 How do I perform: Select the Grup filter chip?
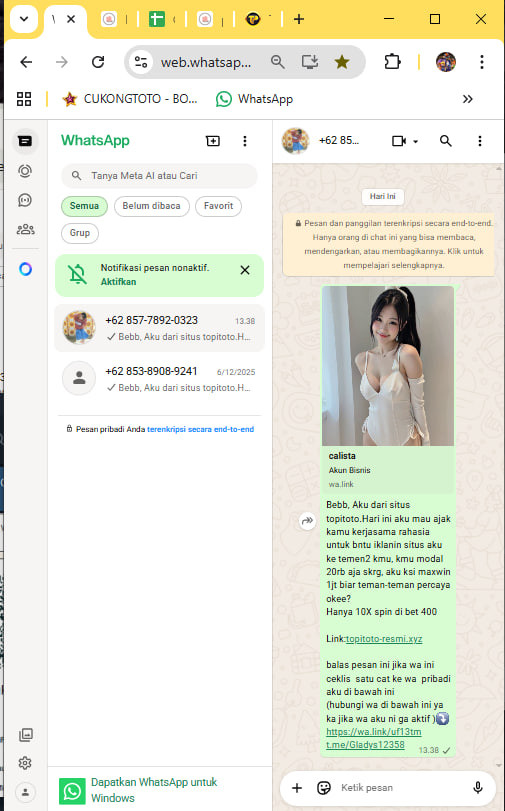click(x=80, y=233)
